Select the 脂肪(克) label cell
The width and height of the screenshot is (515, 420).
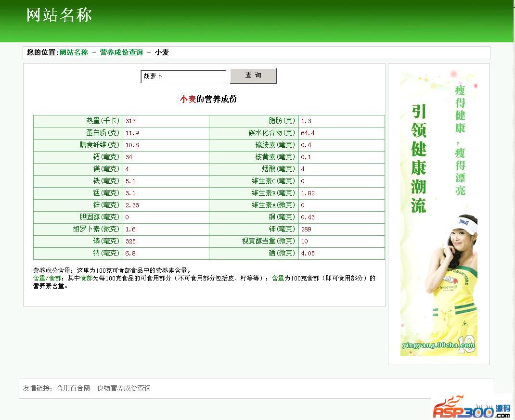[254, 121]
